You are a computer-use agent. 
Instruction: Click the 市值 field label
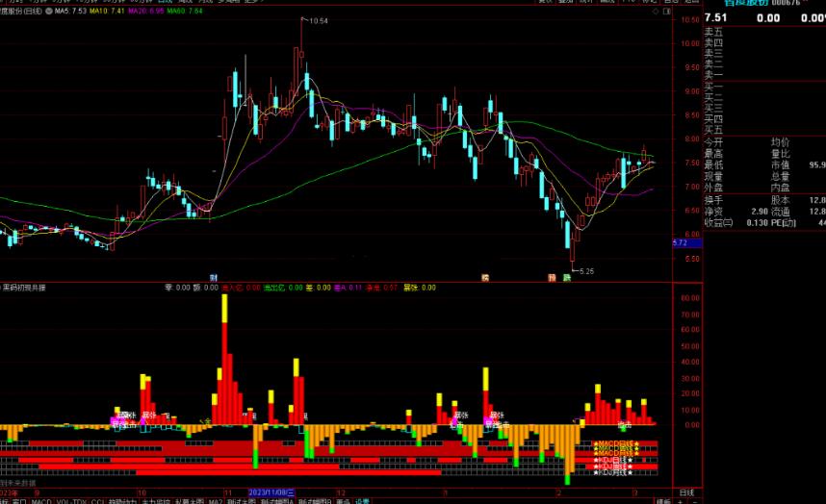point(780,165)
